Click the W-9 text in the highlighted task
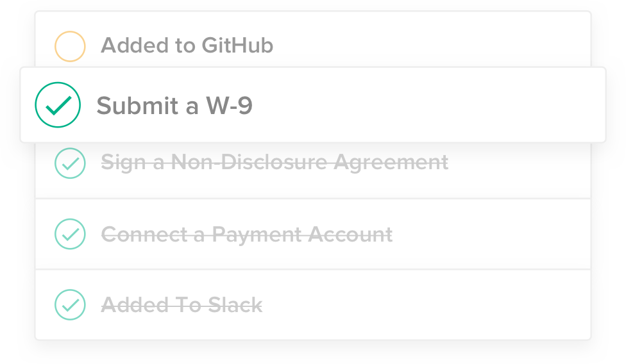Viewport: 626px width, 364px height. click(x=229, y=106)
